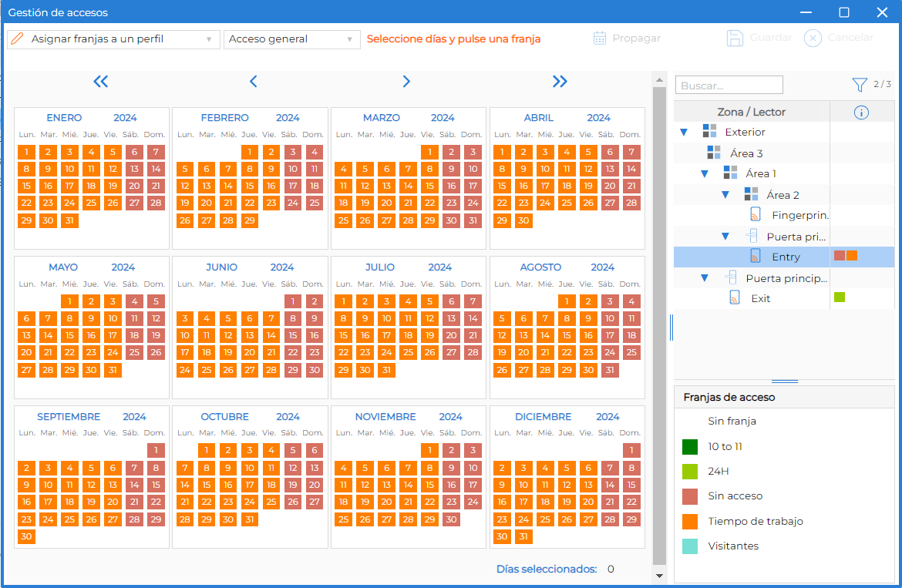
Task: Jump forward with double-right arrows
Action: click(560, 82)
